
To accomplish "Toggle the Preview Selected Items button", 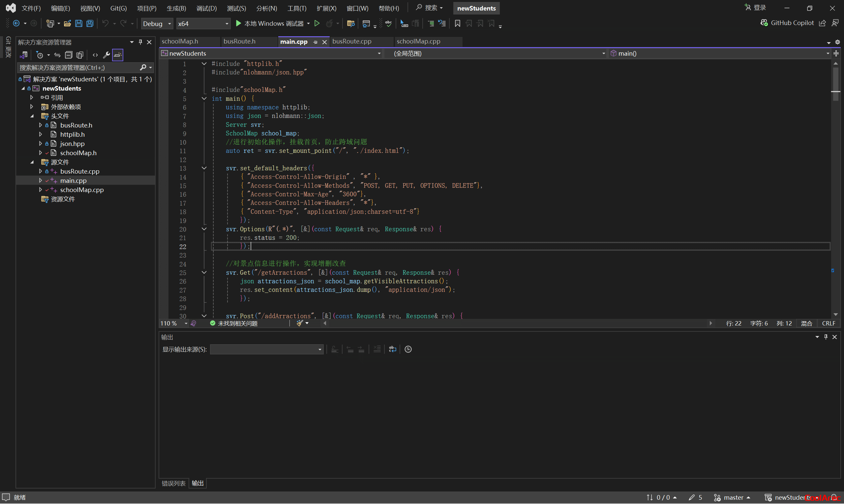I will pyautogui.click(x=118, y=55).
